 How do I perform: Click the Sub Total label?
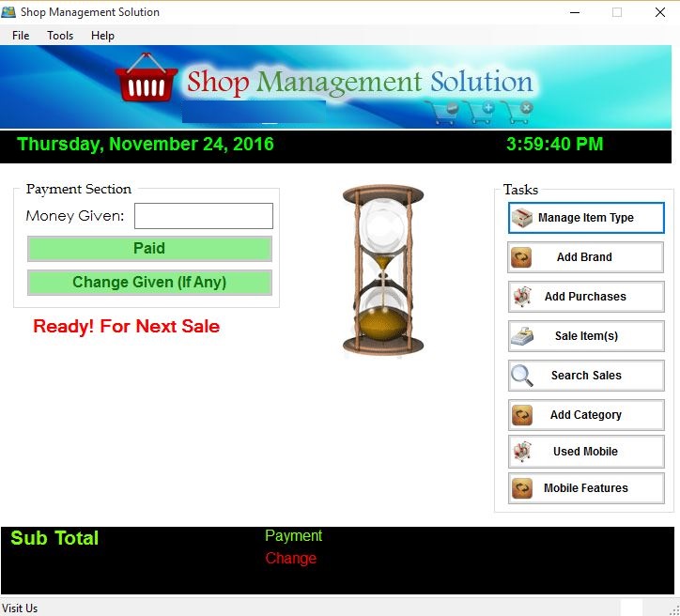pos(54,538)
